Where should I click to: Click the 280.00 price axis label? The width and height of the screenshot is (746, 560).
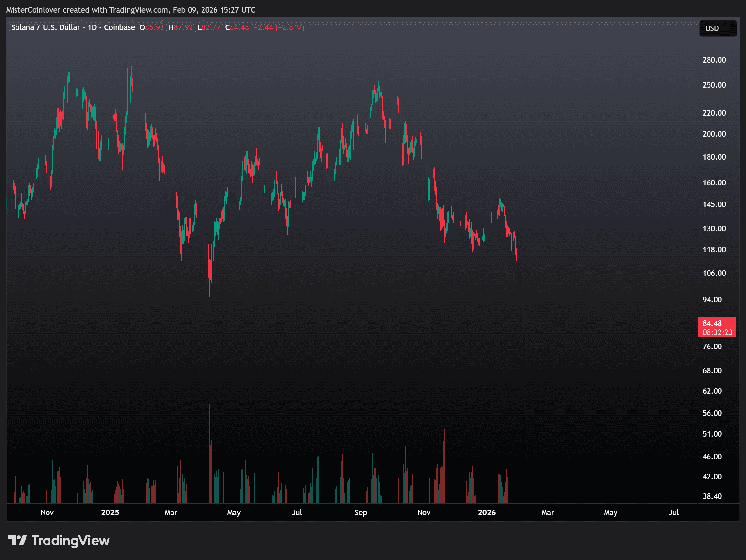(714, 60)
